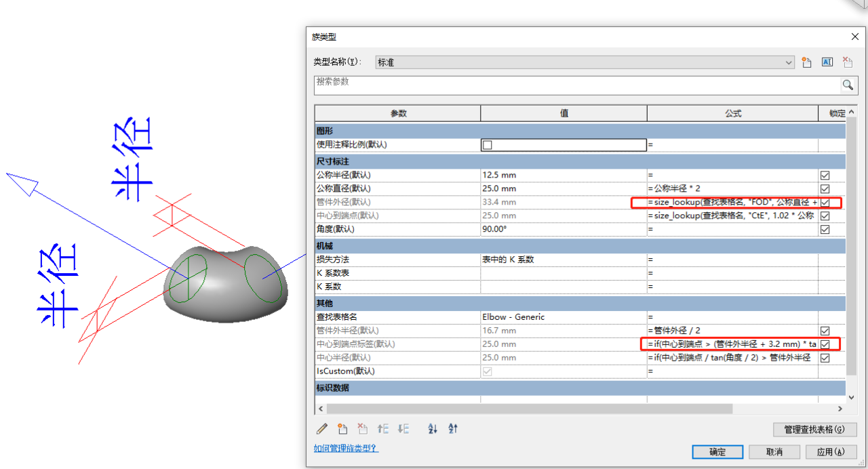Click the CtE size_lookup formula cell
The height and width of the screenshot is (469, 868).
click(x=732, y=216)
